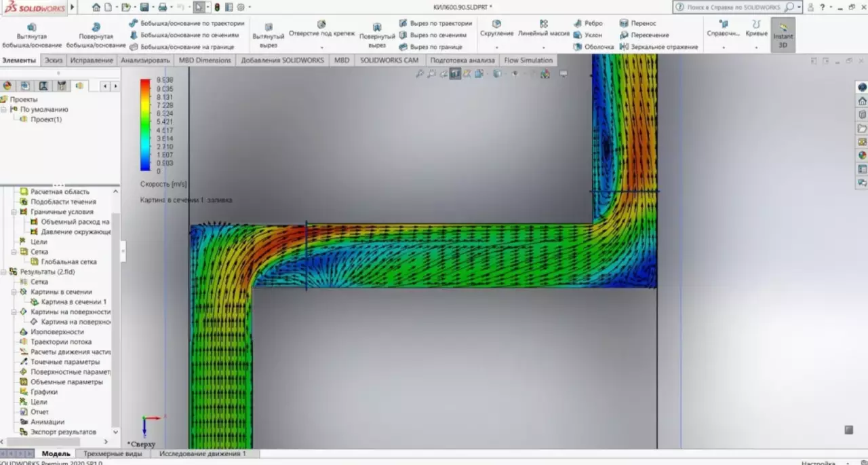
Task: Toggle the Rebuild traffic light icon
Action: point(217,7)
